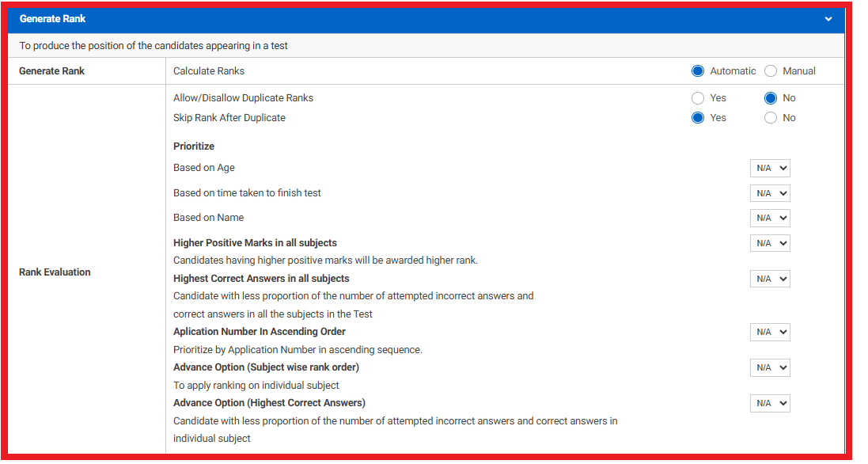Open Based on time taken dropdown
868x464 pixels.
tap(769, 193)
